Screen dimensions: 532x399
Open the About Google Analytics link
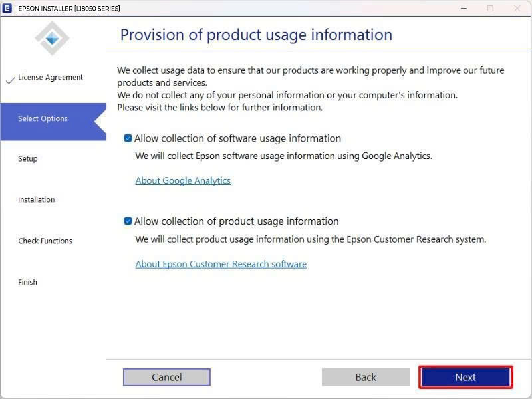[x=183, y=180]
